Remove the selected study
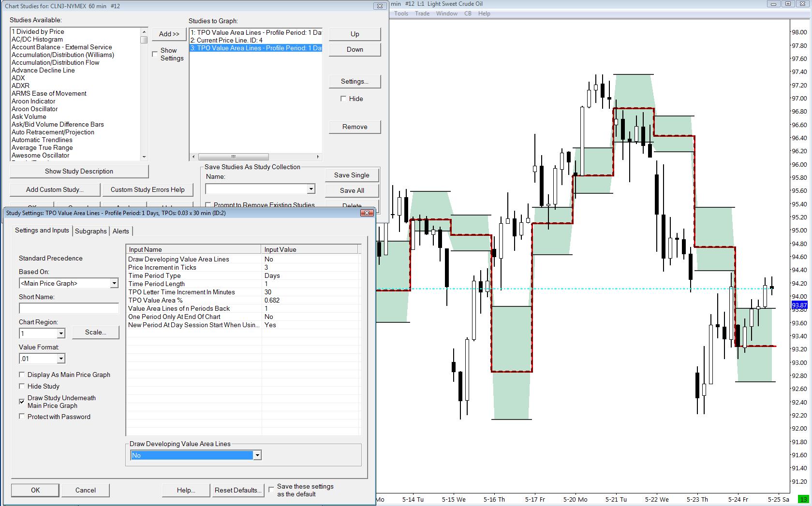812x506 pixels. (x=354, y=127)
